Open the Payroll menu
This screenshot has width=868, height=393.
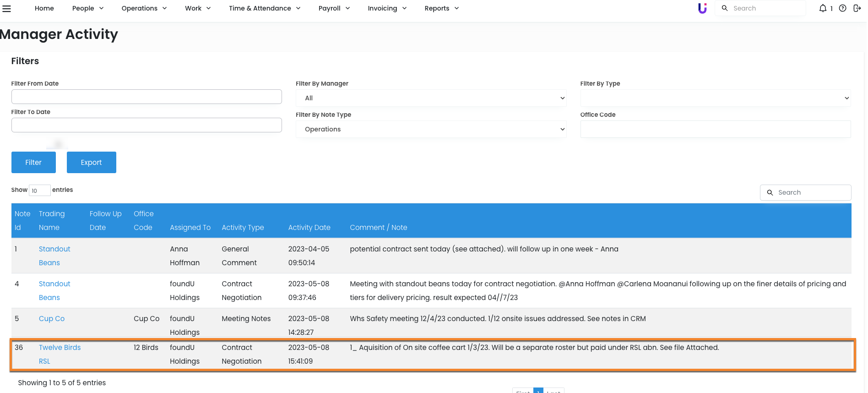[x=334, y=8]
